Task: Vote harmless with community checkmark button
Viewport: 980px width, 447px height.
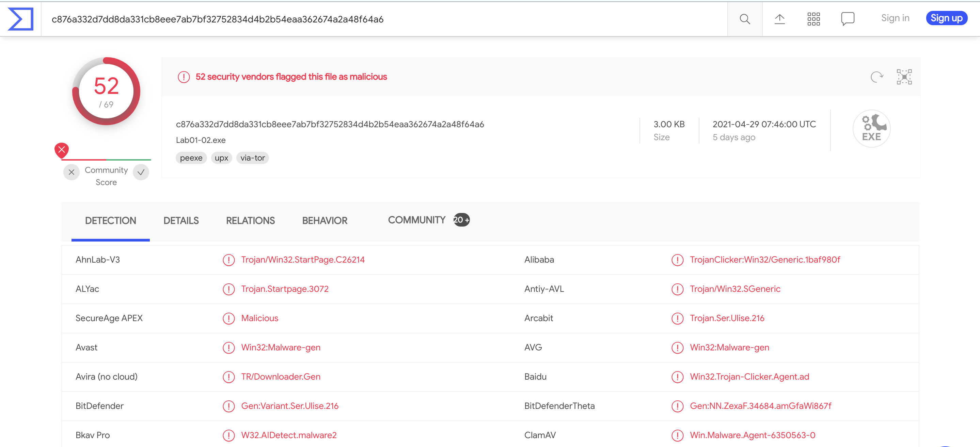Action: (141, 172)
